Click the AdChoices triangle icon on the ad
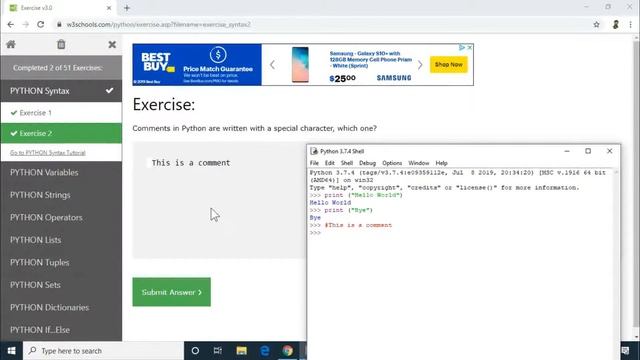The height and width of the screenshot is (360, 640). point(462,47)
